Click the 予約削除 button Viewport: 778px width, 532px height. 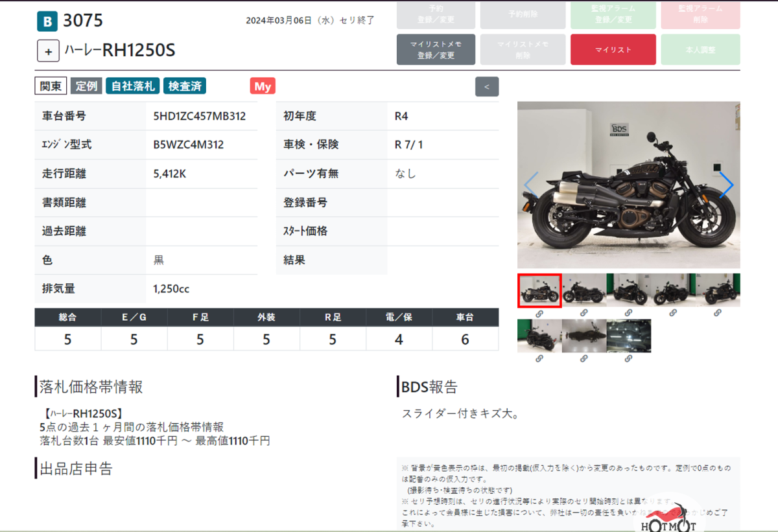pos(523,14)
